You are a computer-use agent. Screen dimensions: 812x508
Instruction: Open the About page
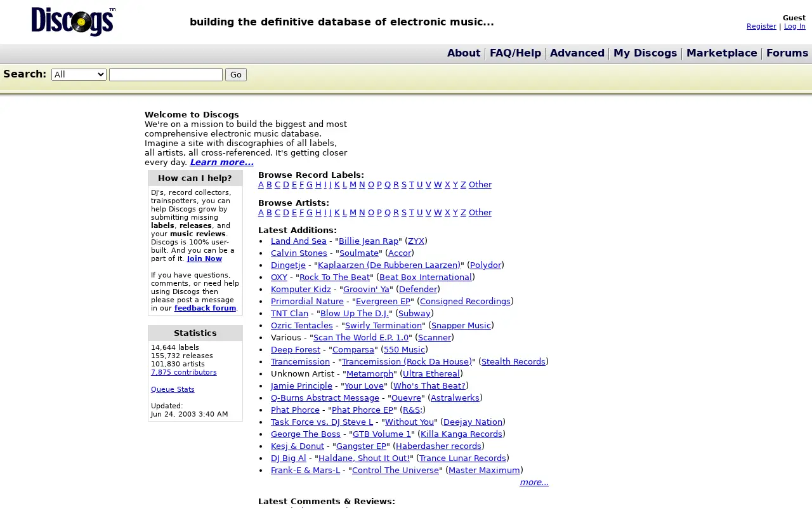pos(464,53)
